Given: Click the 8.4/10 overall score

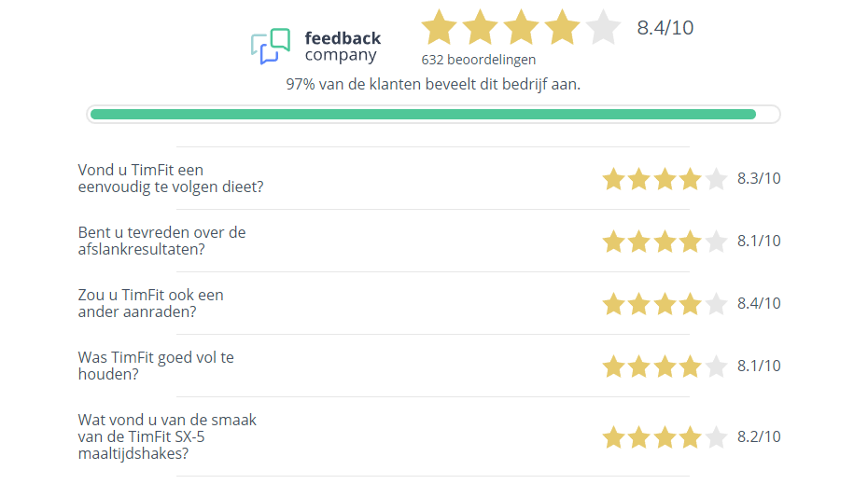Looking at the screenshot, I should click(665, 28).
